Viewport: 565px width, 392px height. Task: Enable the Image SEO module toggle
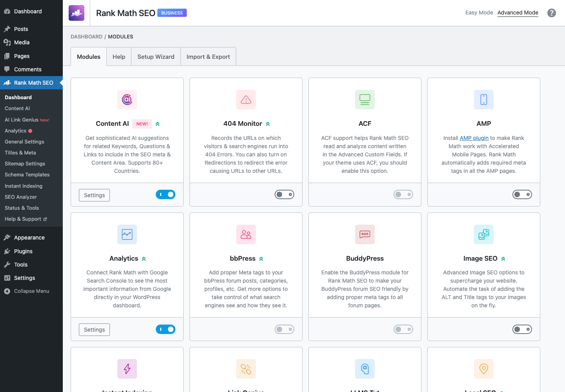coord(522,329)
